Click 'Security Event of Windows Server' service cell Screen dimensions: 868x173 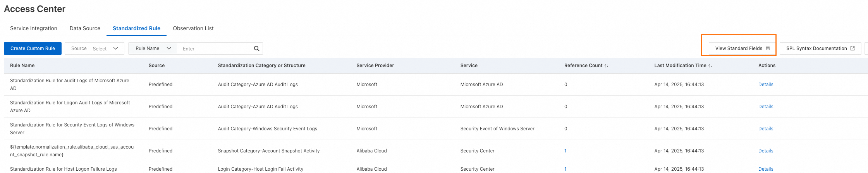pyautogui.click(x=497, y=129)
